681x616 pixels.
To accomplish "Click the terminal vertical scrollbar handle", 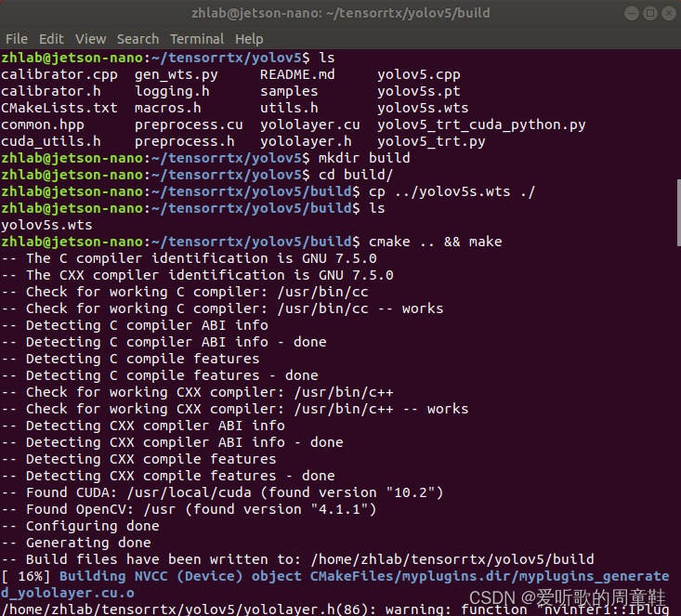I will coord(678,213).
